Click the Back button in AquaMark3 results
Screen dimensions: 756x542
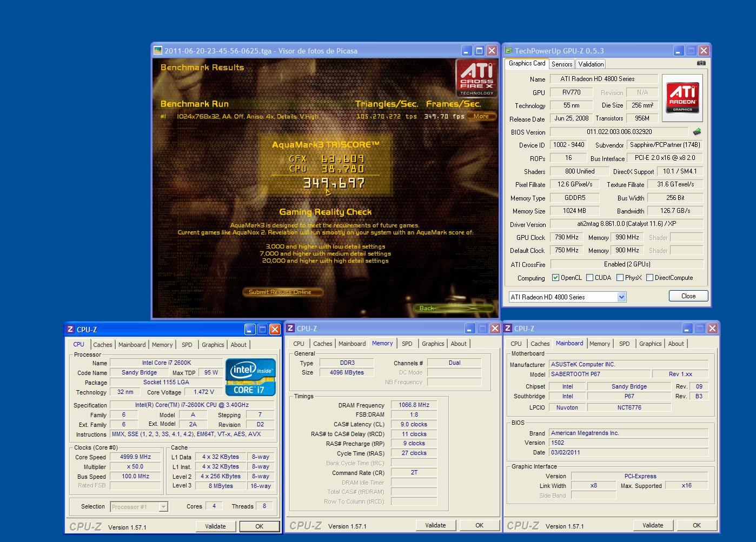click(454, 308)
